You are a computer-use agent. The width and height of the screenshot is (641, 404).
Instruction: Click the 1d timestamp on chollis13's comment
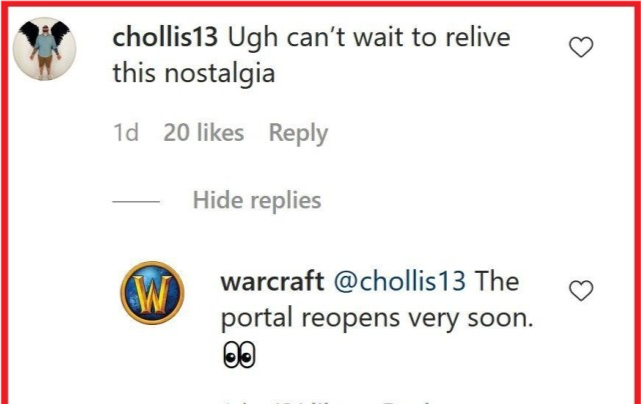coord(126,133)
